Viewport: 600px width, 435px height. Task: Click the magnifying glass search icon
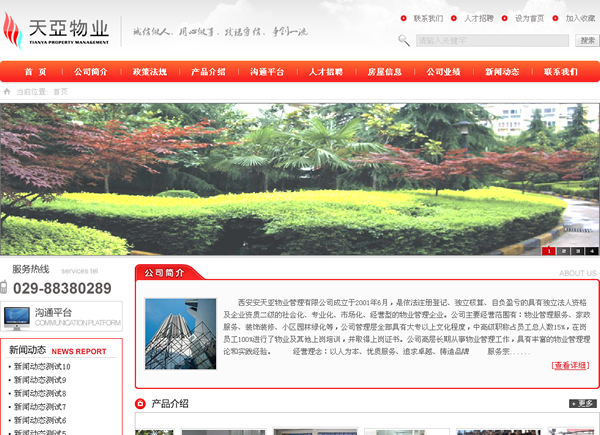(x=403, y=41)
